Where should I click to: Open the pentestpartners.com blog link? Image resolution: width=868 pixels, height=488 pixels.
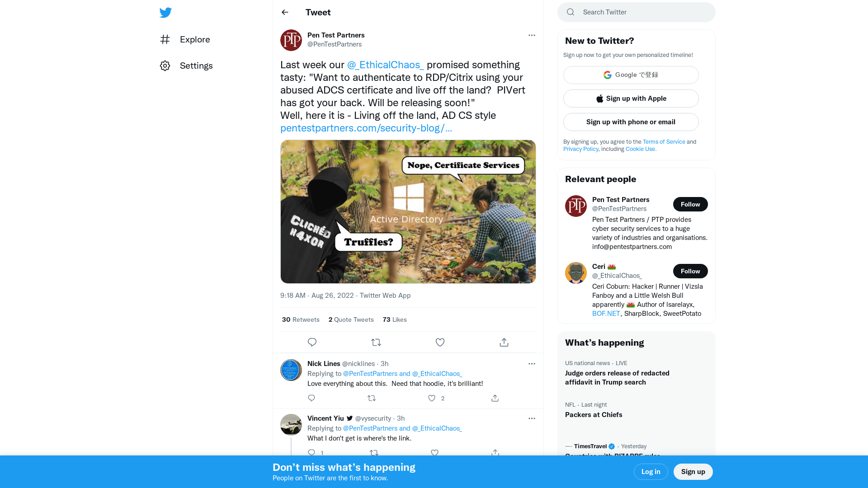pos(366,128)
